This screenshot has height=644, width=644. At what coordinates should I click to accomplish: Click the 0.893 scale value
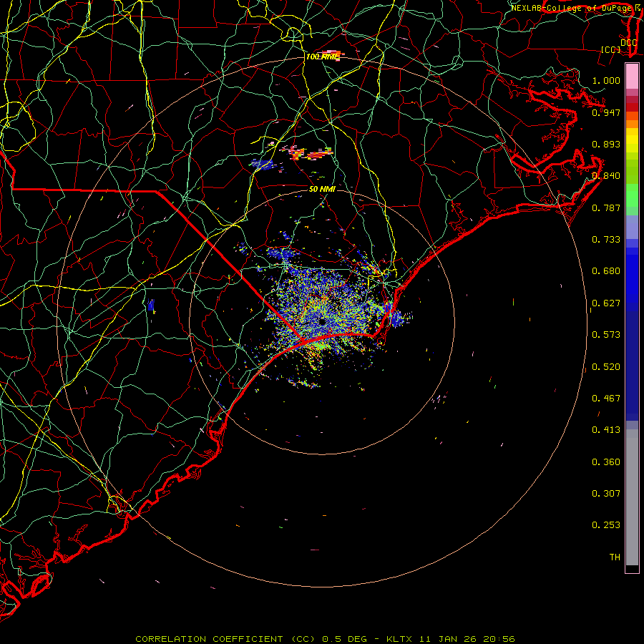point(606,144)
